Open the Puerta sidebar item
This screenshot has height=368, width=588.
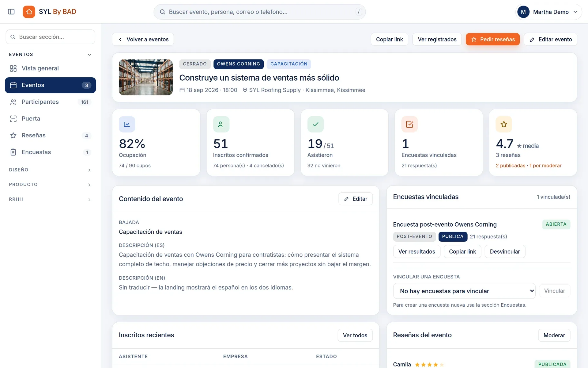click(x=51, y=119)
